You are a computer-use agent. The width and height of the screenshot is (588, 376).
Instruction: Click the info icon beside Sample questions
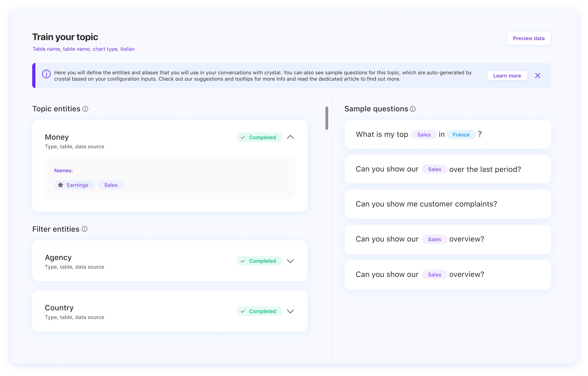[413, 109]
